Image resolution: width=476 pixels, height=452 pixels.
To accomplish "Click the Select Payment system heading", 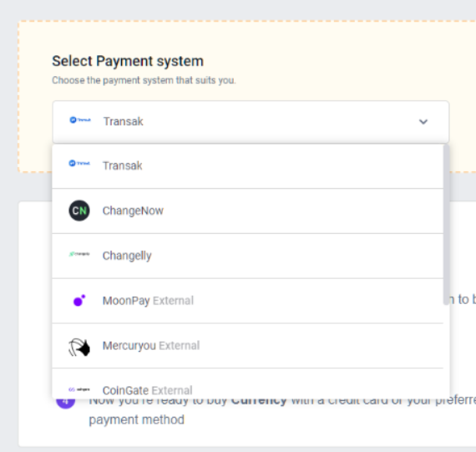I will (128, 61).
